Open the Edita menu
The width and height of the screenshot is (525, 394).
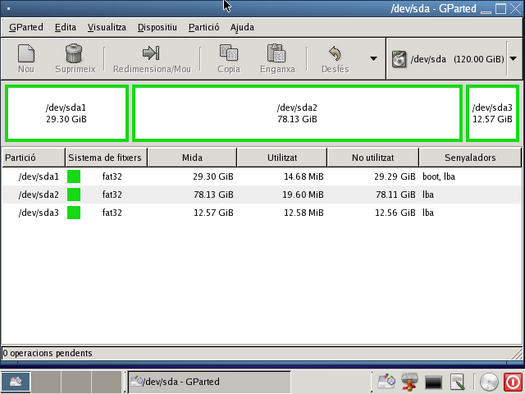(65, 27)
